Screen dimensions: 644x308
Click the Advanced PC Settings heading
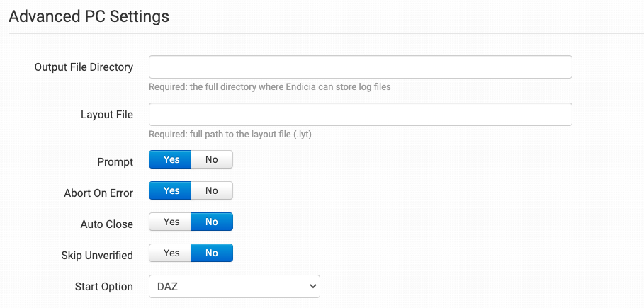pyautogui.click(x=89, y=16)
